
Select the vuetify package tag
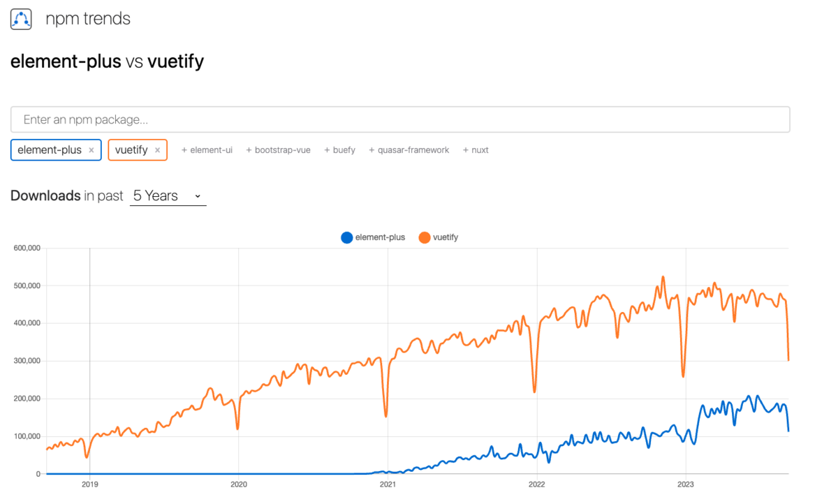131,150
